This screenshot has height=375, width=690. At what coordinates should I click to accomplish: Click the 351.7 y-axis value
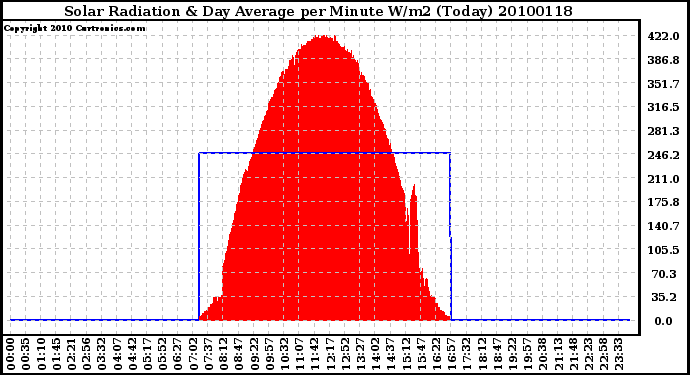tap(663, 84)
